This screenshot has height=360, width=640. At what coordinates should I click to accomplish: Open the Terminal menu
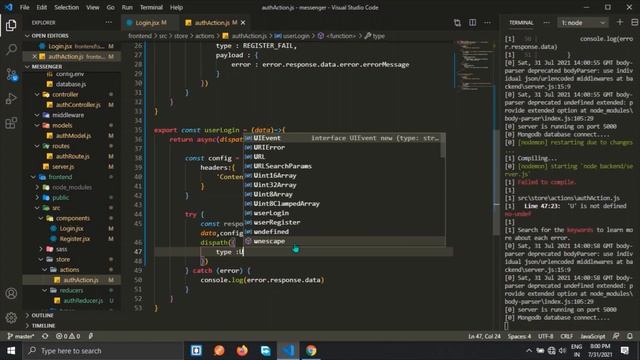pyautogui.click(x=151, y=7)
